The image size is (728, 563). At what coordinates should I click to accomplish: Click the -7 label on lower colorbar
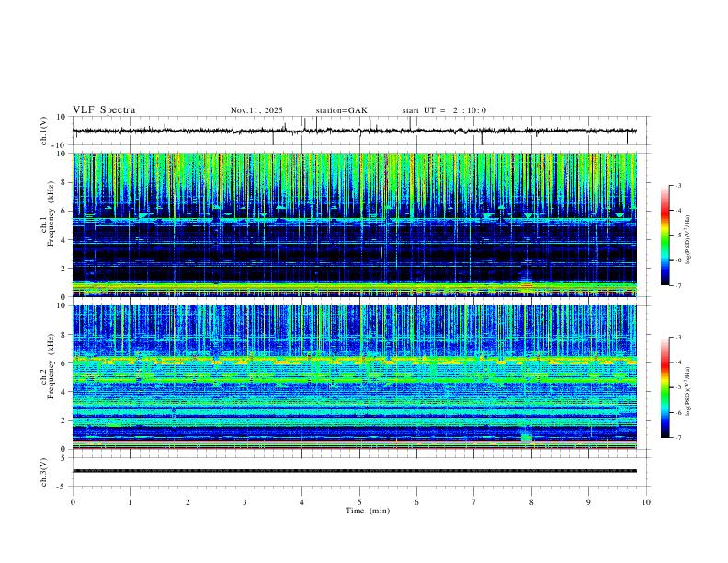[x=677, y=438]
